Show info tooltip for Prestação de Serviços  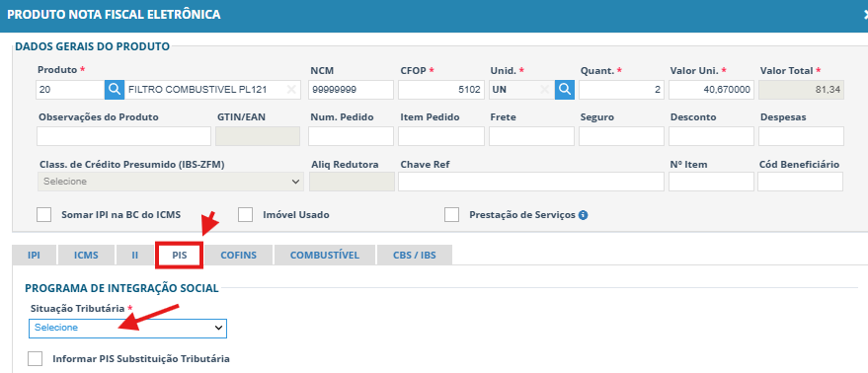[x=583, y=215]
